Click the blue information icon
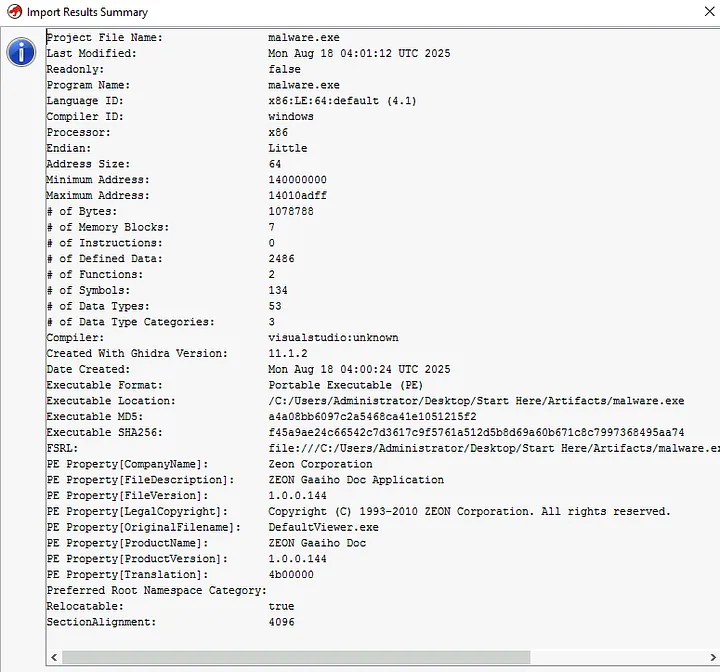This screenshot has height=672, width=720. [21, 52]
